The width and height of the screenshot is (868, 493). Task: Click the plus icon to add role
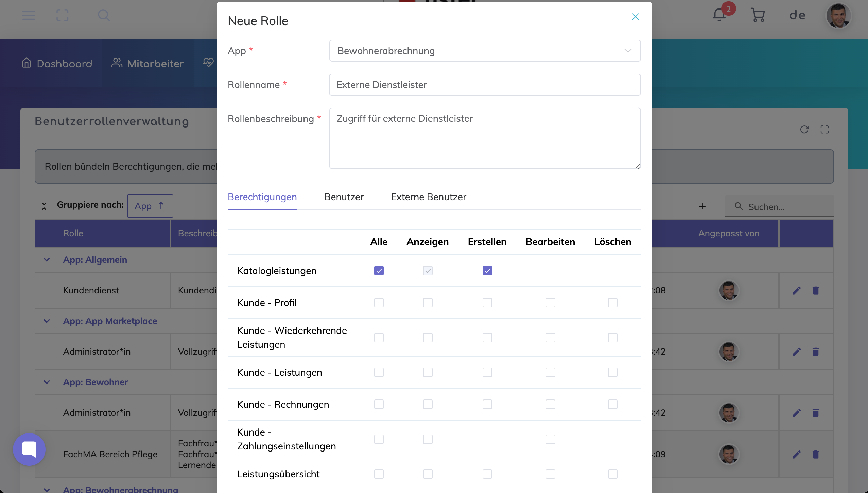[702, 206]
